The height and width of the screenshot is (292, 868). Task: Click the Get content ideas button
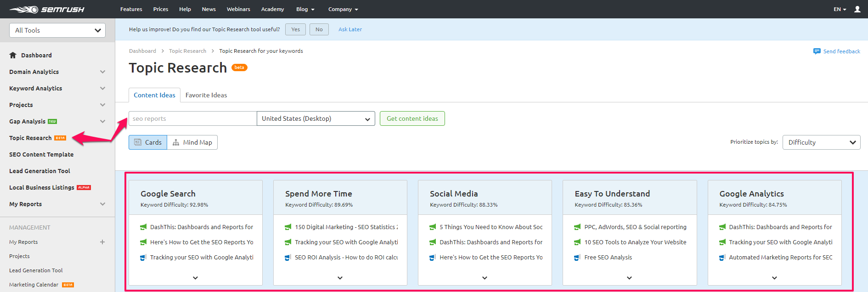(x=412, y=118)
